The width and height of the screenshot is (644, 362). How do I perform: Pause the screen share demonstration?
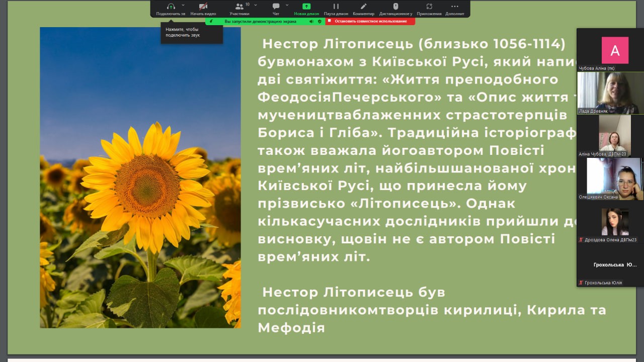tap(336, 7)
